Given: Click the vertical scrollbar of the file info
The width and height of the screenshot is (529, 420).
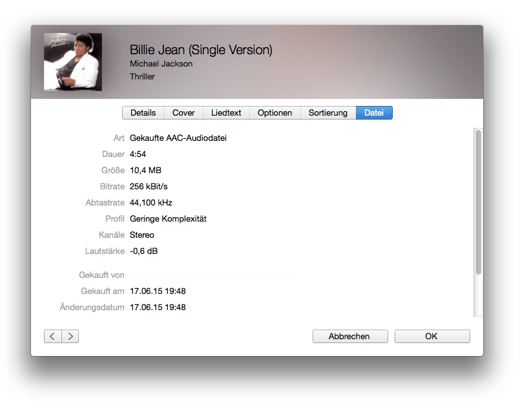Looking at the screenshot, I should click(479, 202).
